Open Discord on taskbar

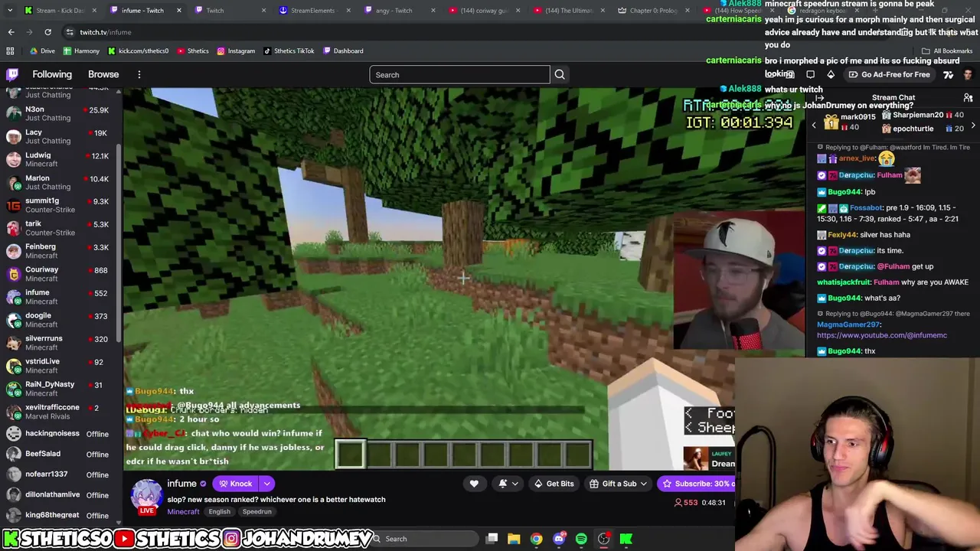click(559, 539)
